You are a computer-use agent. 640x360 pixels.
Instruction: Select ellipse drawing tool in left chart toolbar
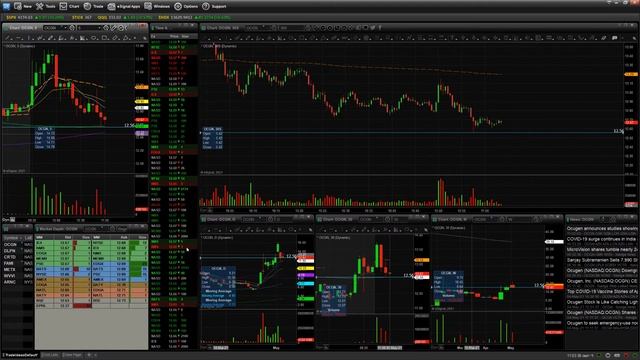click(94, 38)
